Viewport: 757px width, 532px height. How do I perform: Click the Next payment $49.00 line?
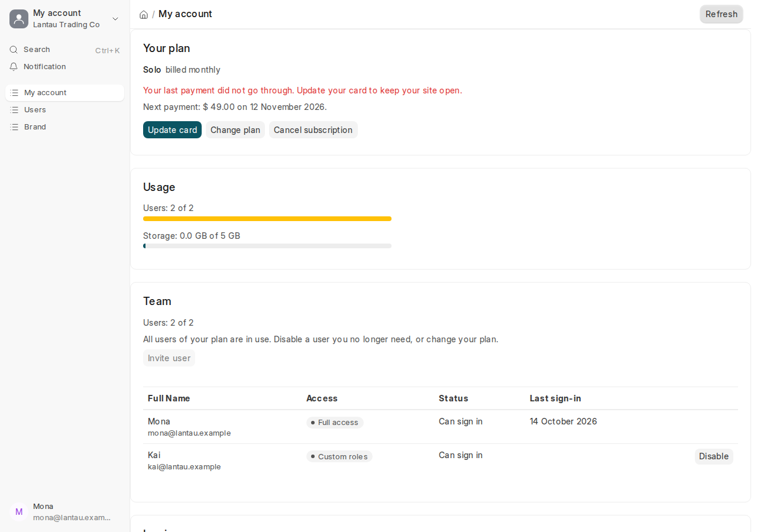pos(235,107)
